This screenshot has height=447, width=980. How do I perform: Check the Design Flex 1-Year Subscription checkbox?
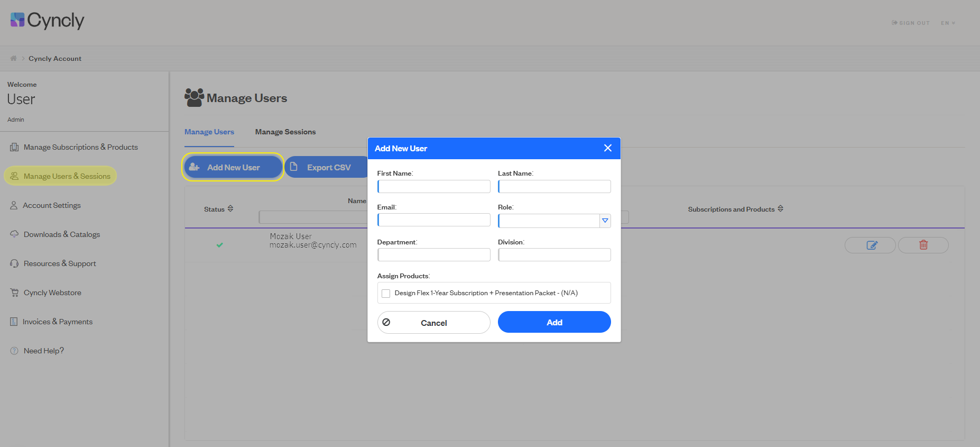click(x=386, y=293)
